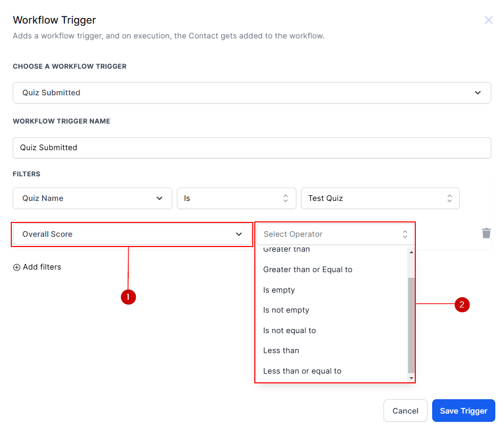Viewport: 504px width, 430px height.
Task: Expand the Overall Score filter dropdown
Action: pos(132,234)
